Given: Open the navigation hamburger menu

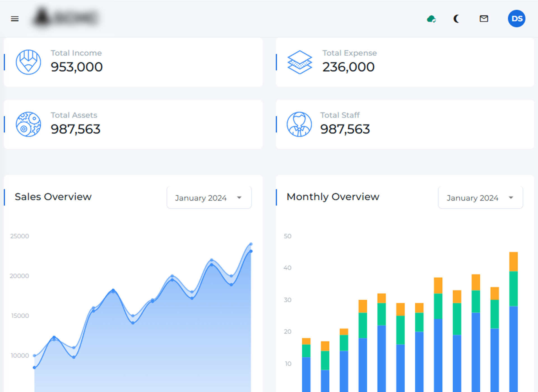Looking at the screenshot, I should point(15,18).
